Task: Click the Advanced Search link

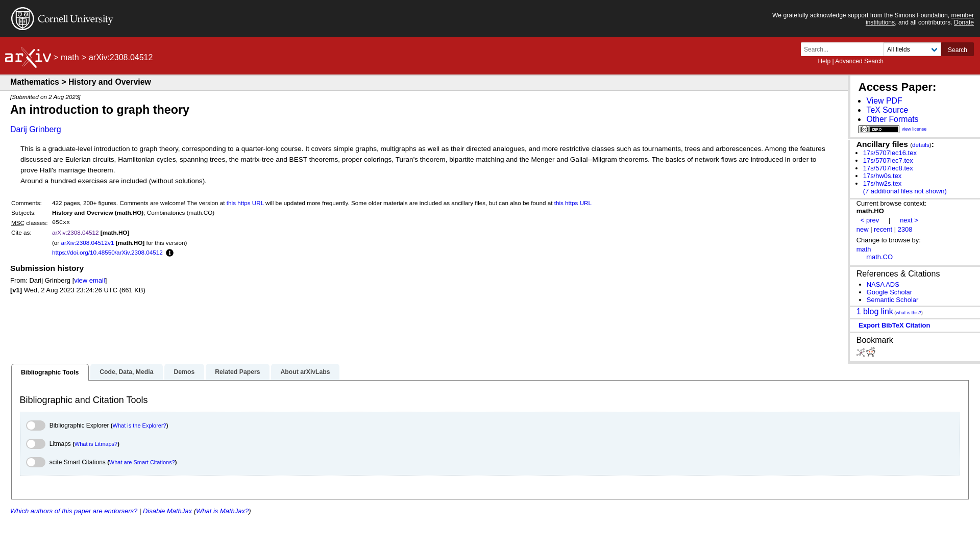Action: coord(859,61)
